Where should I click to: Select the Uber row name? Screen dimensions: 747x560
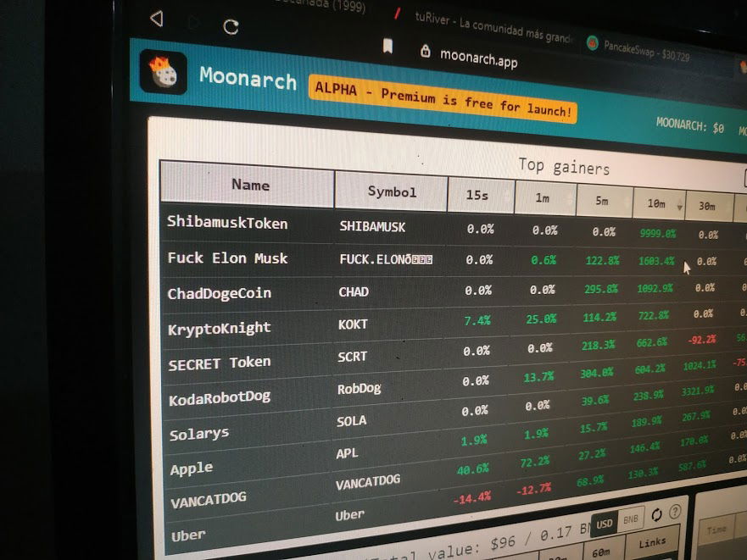(188, 535)
